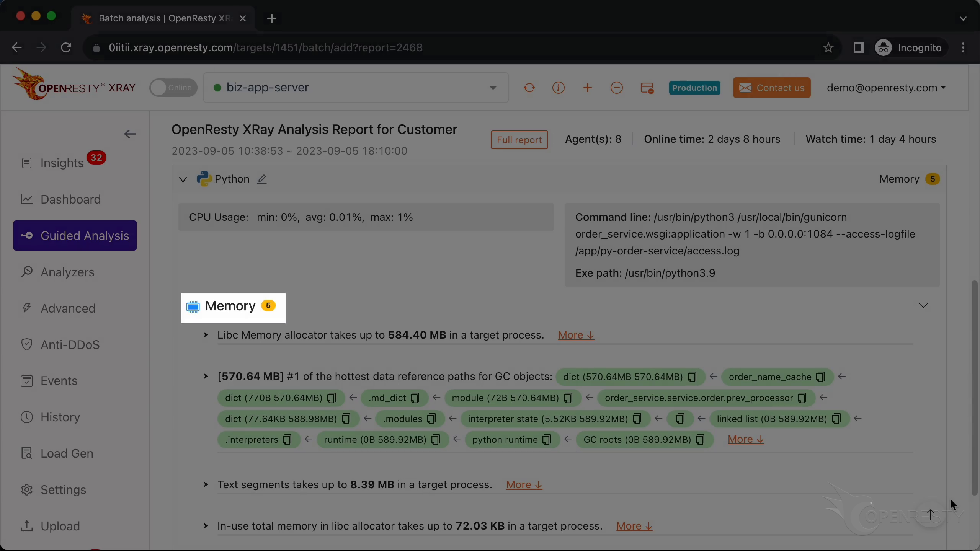Copy the order_service.service.order.prev_processor tag
980x551 pixels.
(x=802, y=398)
